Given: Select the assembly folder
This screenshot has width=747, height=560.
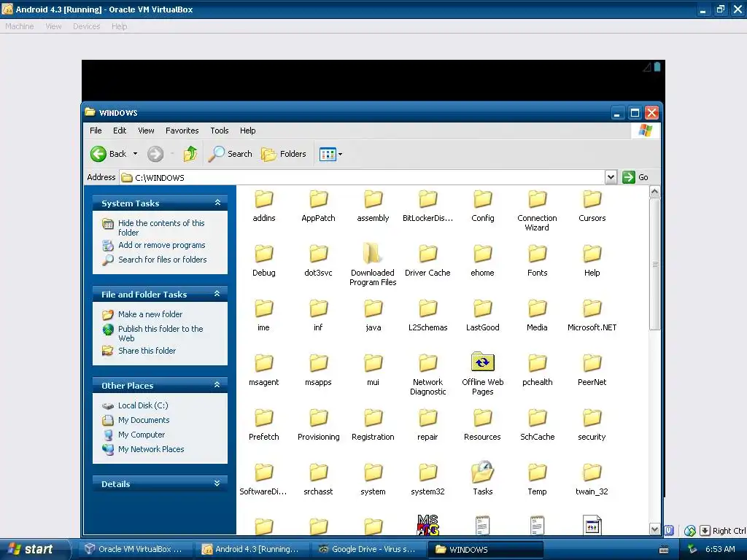Looking at the screenshot, I should pos(373,206).
